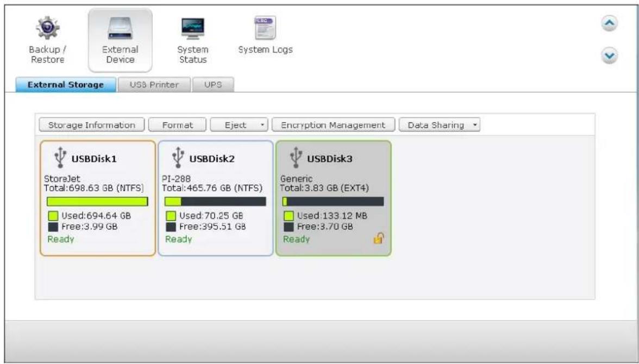The image size is (639, 364).
Task: Click Total:3.83 GB (EXT4) text
Action: point(324,189)
